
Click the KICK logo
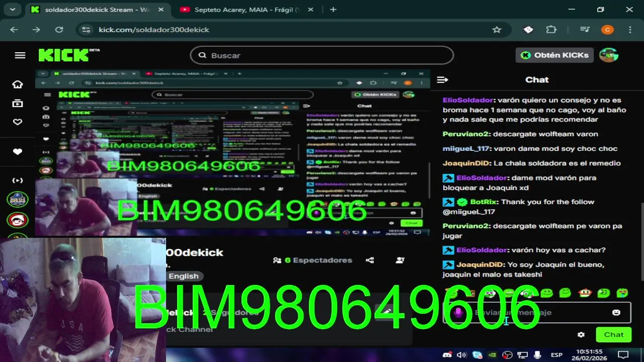click(x=69, y=55)
